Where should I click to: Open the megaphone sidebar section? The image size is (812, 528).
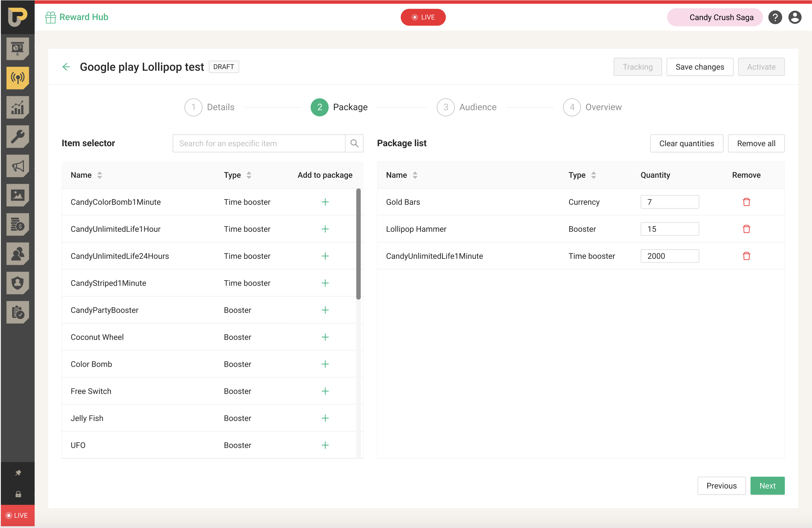(x=18, y=166)
